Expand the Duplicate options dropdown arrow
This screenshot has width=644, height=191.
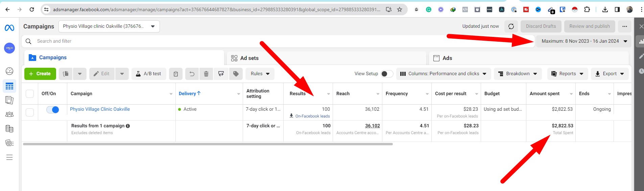80,74
